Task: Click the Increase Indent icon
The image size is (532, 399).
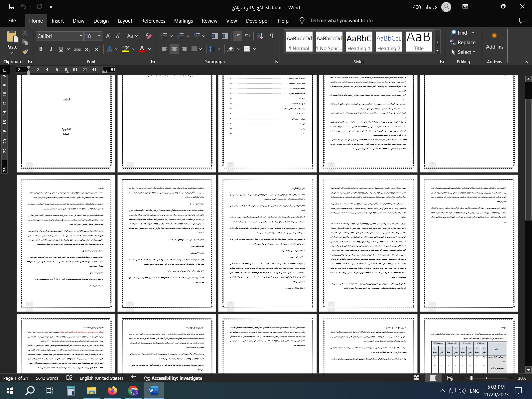Action: pyautogui.click(x=225, y=36)
